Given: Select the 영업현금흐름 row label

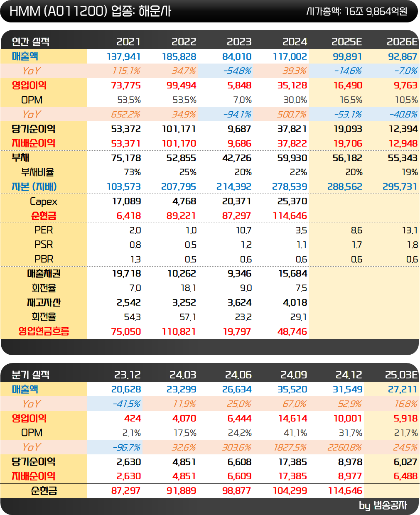Looking at the screenshot, I should click(x=44, y=331).
